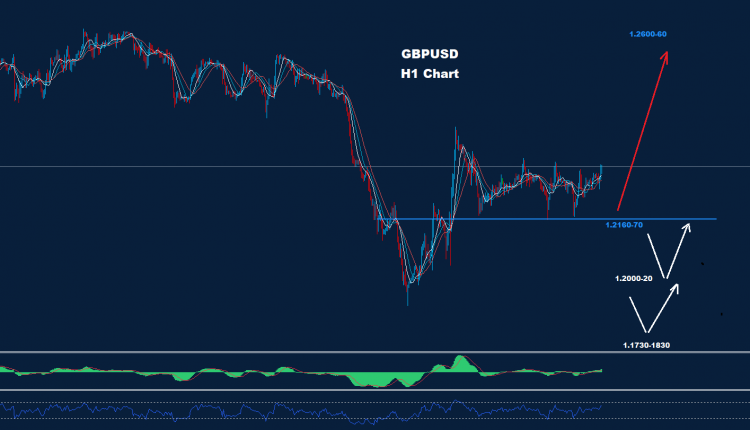Select the lower white V-shaped arrow

pos(661,308)
